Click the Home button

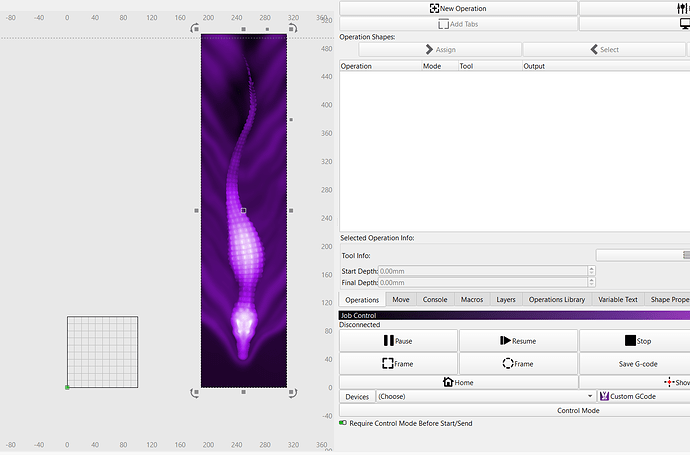coord(458,382)
